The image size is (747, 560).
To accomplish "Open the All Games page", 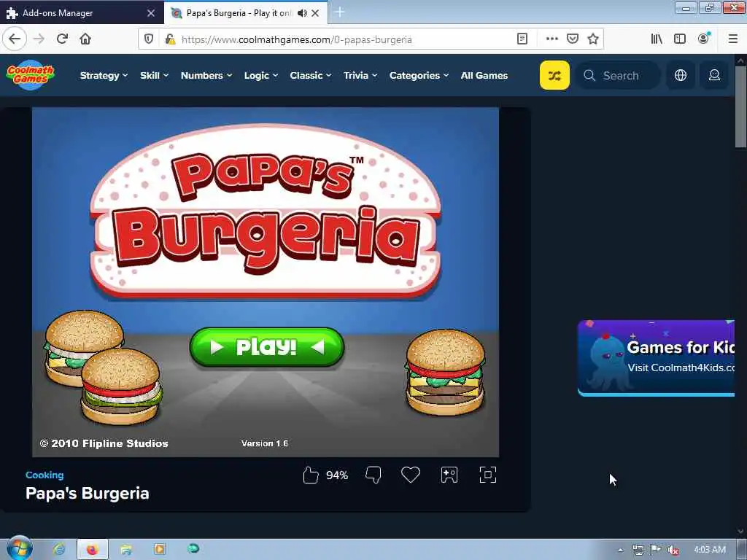I will pos(484,75).
